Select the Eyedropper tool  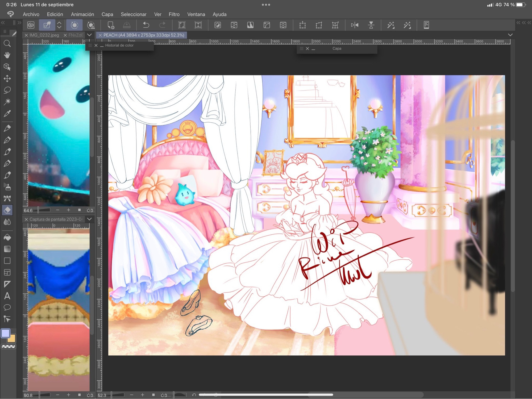point(7,114)
